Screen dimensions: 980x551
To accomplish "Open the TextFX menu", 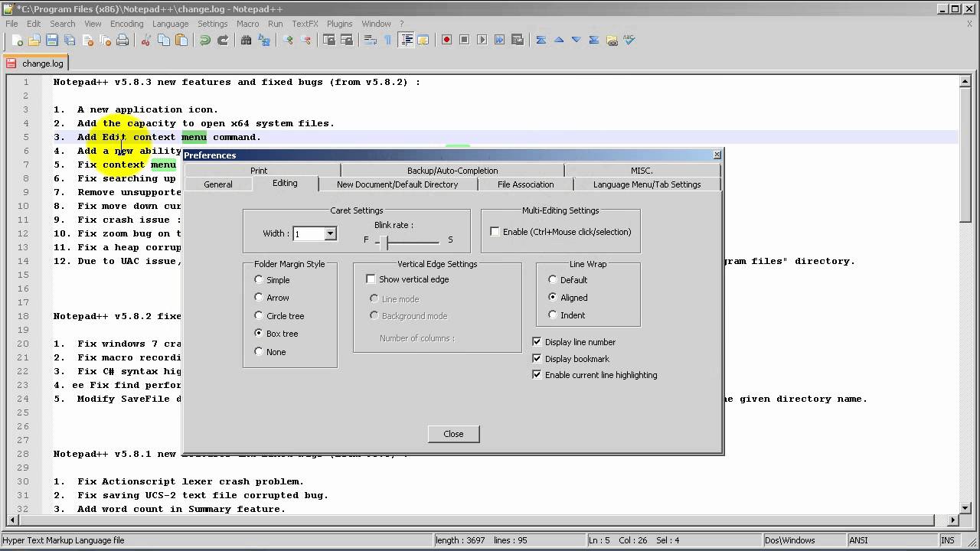I will 305,24.
